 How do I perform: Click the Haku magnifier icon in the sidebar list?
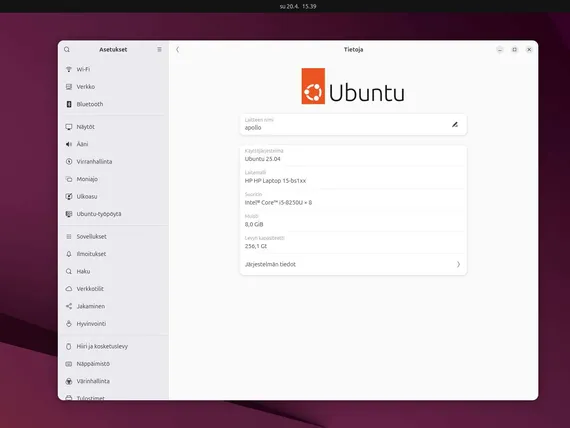[69, 271]
